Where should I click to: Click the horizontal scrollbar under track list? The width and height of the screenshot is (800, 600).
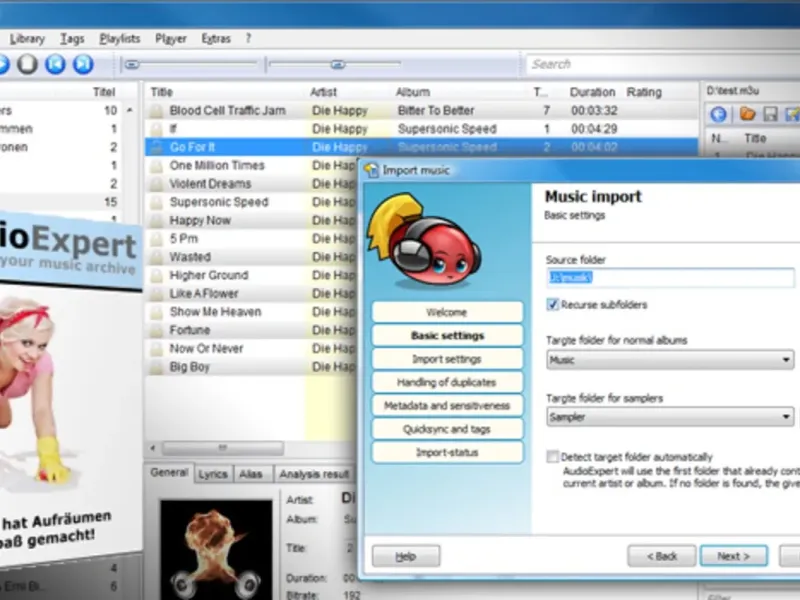tap(222, 448)
